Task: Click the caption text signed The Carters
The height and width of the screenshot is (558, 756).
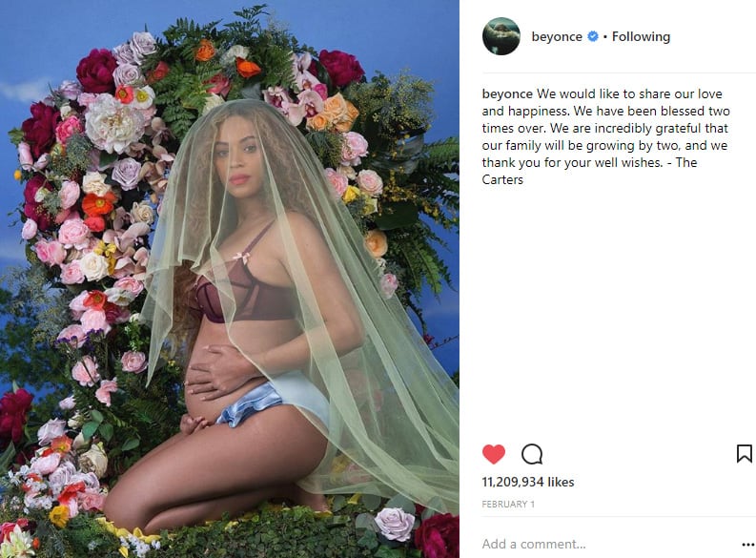Action: 605,136
